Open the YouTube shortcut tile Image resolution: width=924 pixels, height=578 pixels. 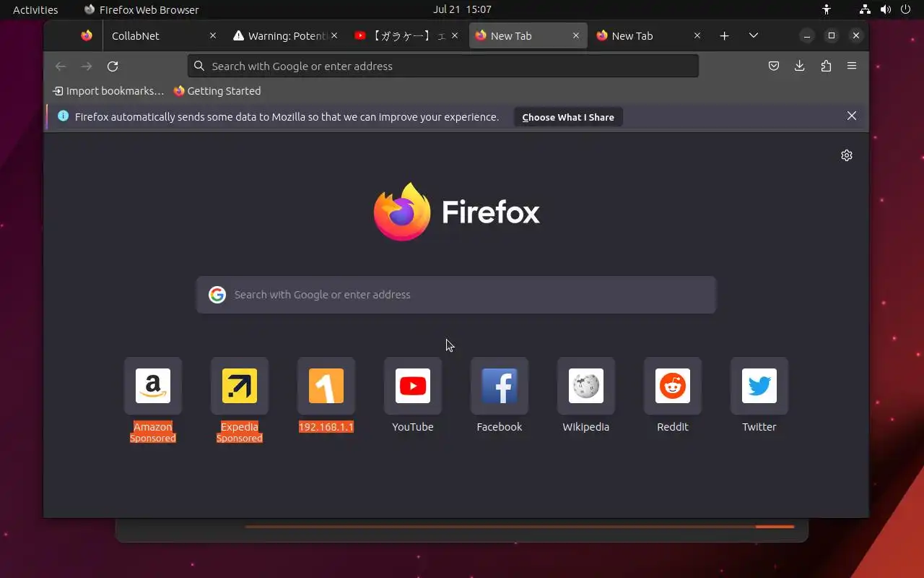tap(413, 386)
